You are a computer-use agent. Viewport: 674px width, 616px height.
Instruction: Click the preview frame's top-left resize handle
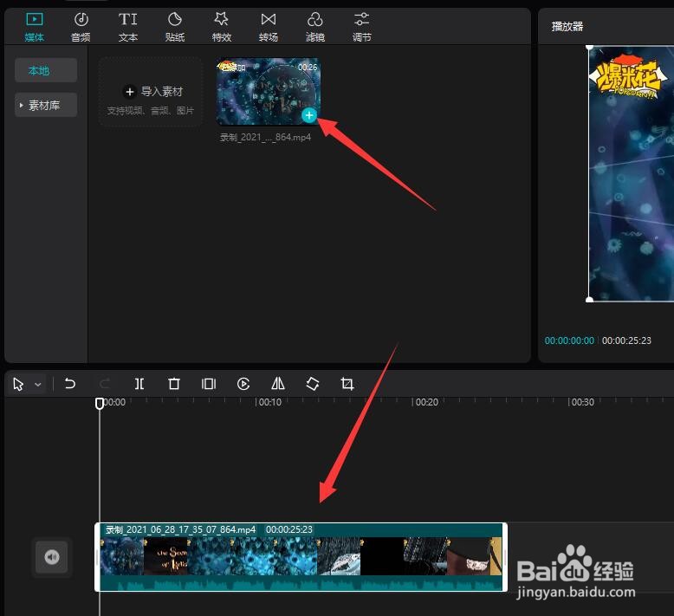(x=590, y=47)
